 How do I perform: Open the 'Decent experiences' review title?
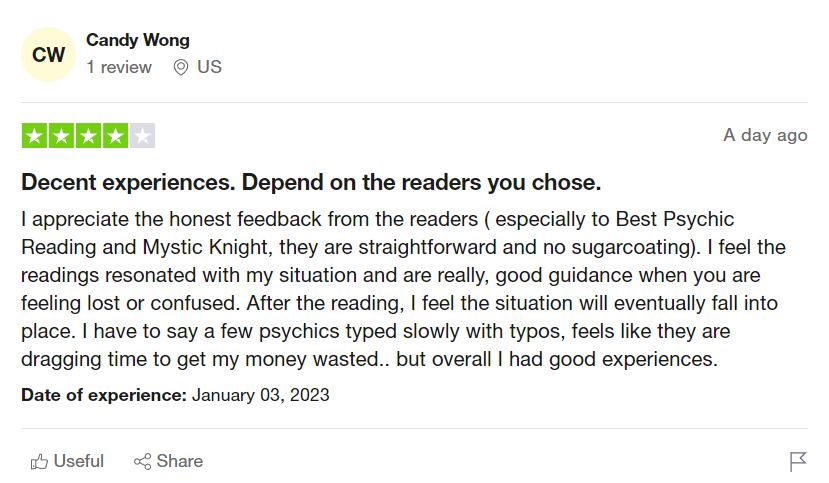point(311,182)
